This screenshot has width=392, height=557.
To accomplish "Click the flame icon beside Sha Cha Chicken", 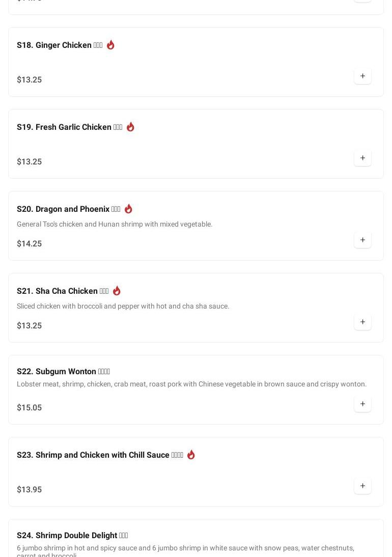I will pyautogui.click(x=117, y=291).
